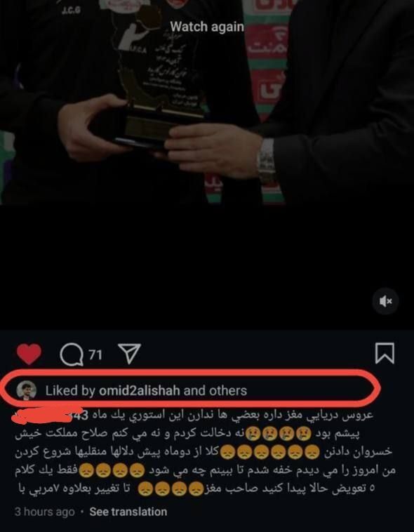Tap the Persian caption text to expand

click(x=206, y=452)
